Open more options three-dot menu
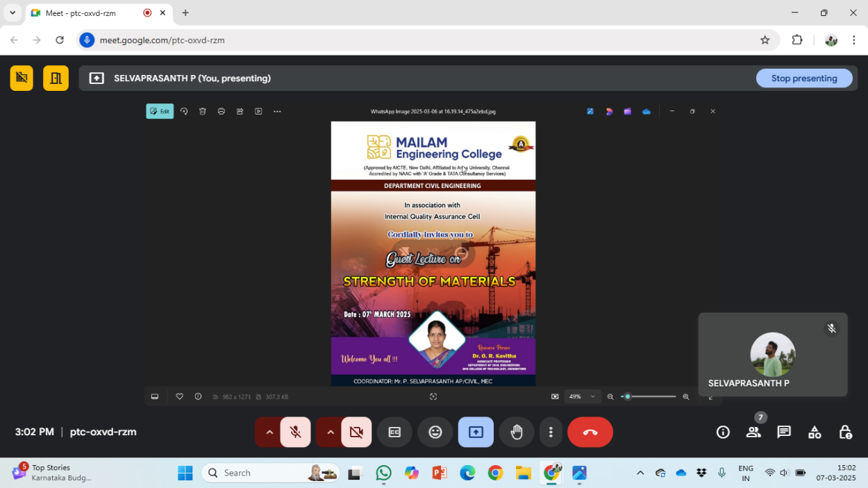The height and width of the screenshot is (488, 868). click(x=551, y=432)
